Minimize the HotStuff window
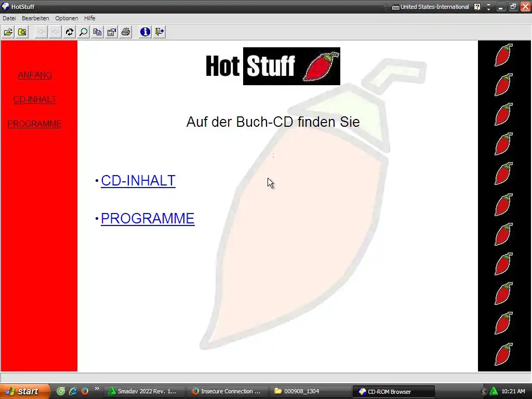The height and width of the screenshot is (399, 532). 501,7
